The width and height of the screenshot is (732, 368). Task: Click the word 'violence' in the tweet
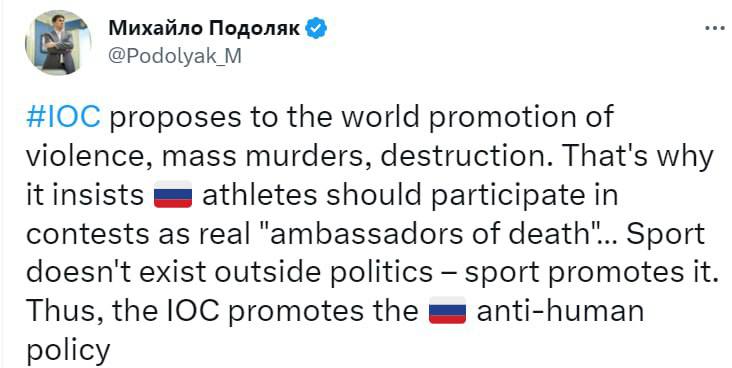[90, 156]
